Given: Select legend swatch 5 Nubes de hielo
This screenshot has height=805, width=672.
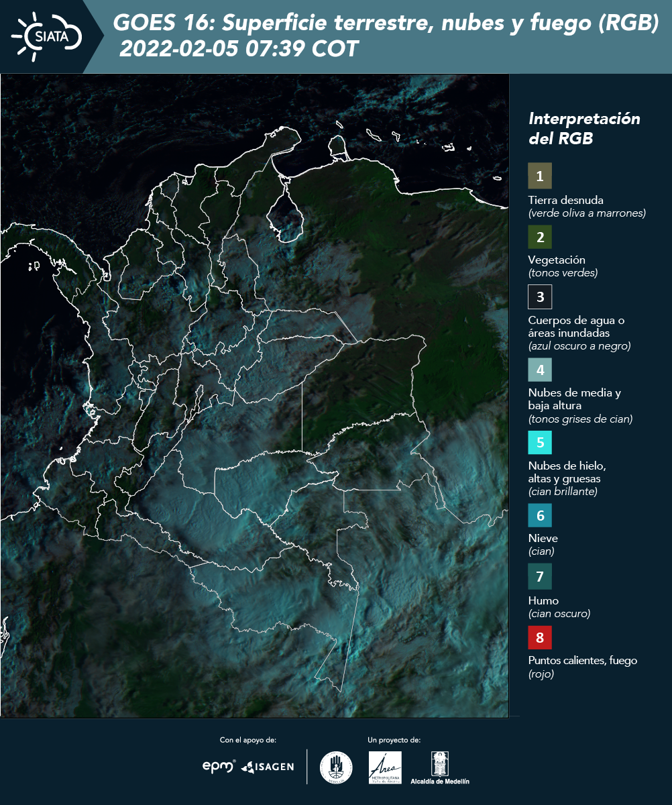Looking at the screenshot, I should 540,442.
